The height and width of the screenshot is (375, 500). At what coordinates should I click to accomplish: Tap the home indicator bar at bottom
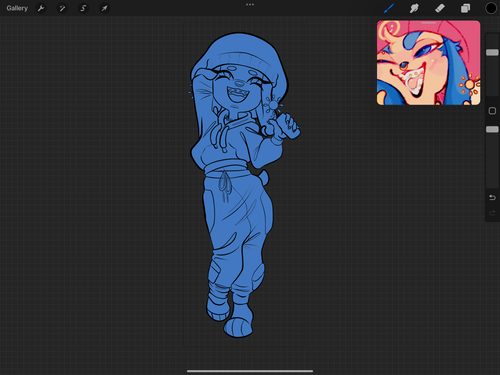(250, 371)
